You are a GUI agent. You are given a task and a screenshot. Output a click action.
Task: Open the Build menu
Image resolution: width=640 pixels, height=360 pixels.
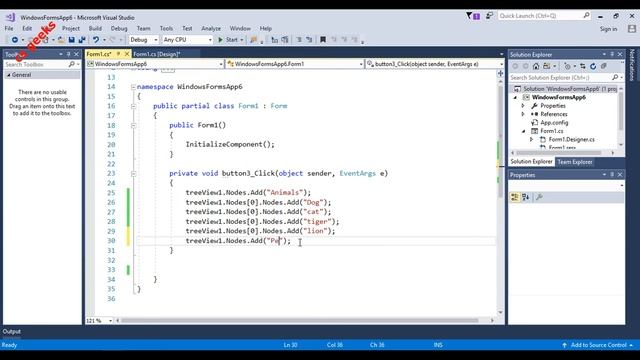pyautogui.click(x=95, y=29)
